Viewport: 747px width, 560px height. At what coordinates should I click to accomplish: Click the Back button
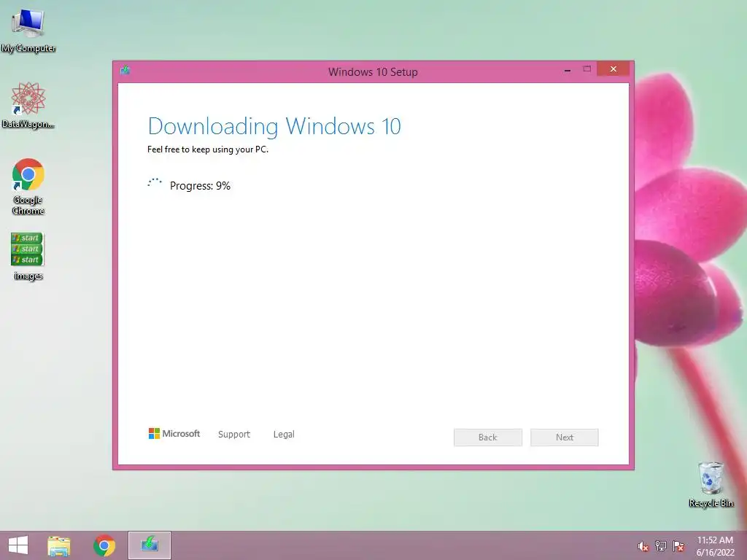488,437
